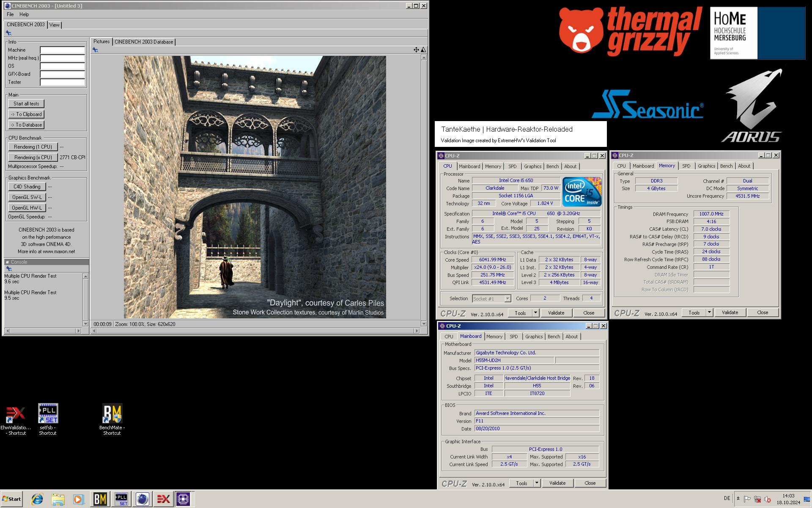This screenshot has height=508, width=812.
Task: Click the To Database button
Action: (26, 125)
